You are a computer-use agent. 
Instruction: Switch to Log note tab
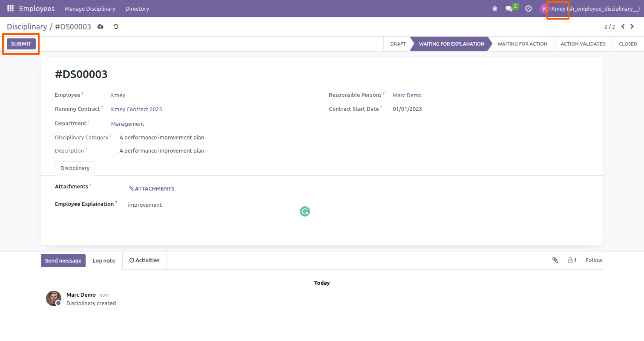coord(104,260)
